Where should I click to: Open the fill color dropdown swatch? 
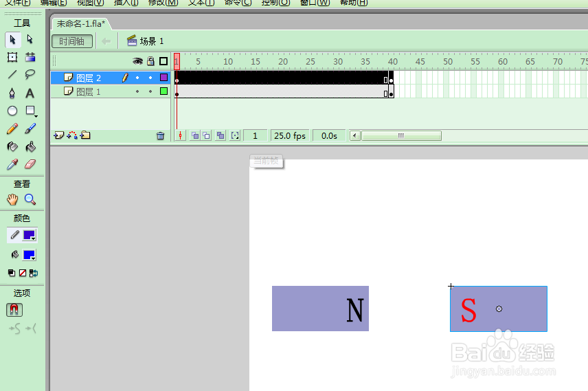(30, 255)
